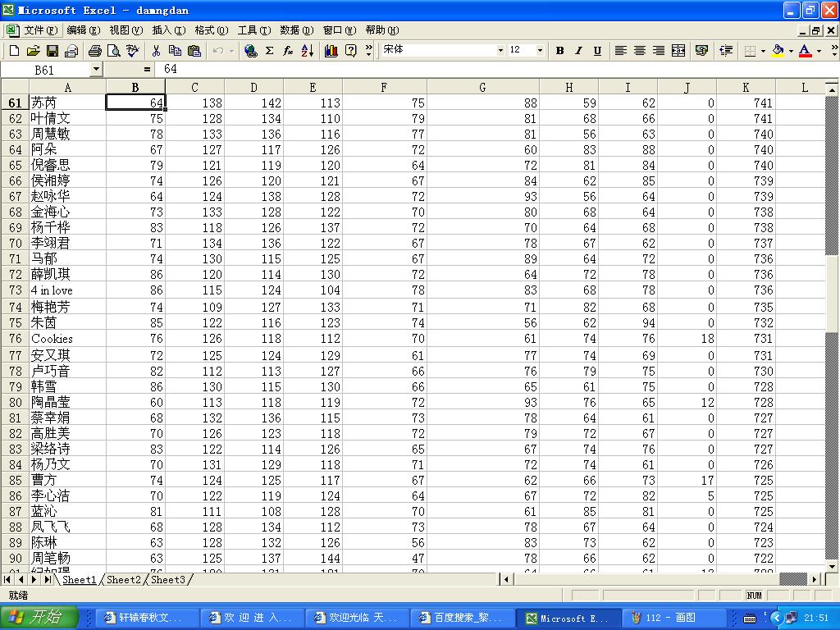The image size is (840, 630).
Task: Expand the Name Box dropdown arrow
Action: coord(96,70)
